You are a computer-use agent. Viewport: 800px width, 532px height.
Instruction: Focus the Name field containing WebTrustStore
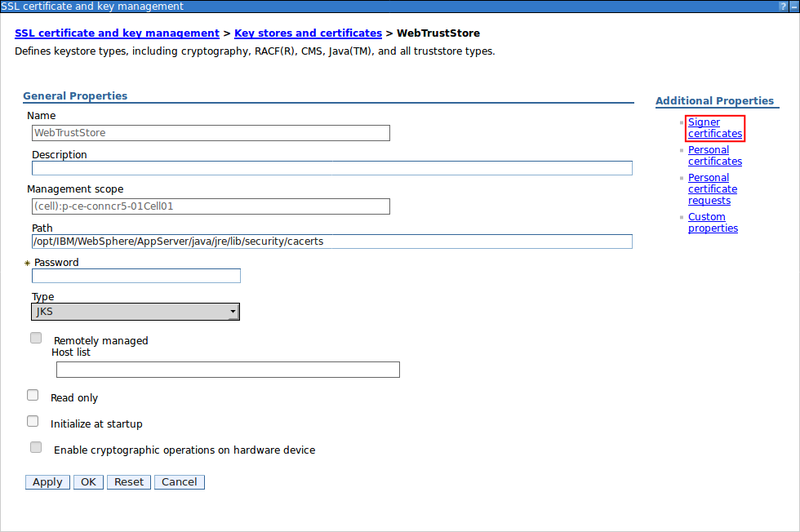pyautogui.click(x=211, y=133)
